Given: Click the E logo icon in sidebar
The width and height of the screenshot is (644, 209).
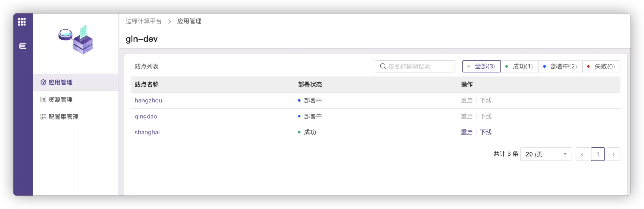Looking at the screenshot, I should 23,46.
